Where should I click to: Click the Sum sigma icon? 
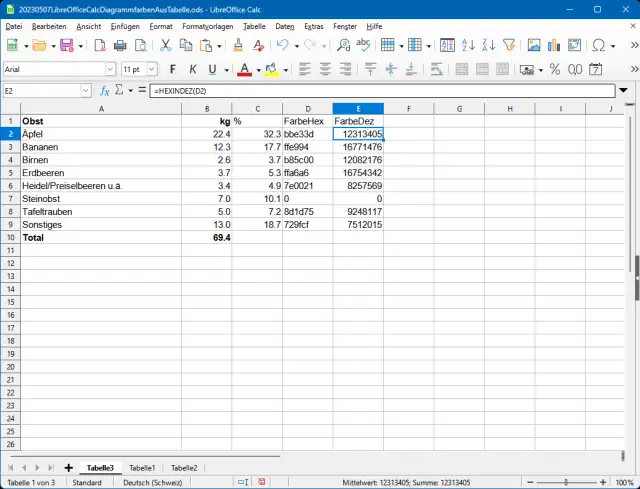tap(118, 90)
